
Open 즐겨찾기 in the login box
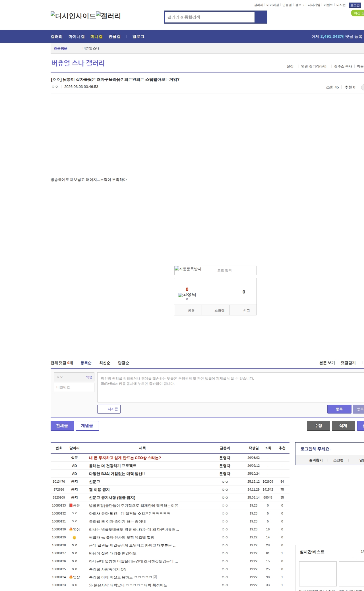point(316,460)
